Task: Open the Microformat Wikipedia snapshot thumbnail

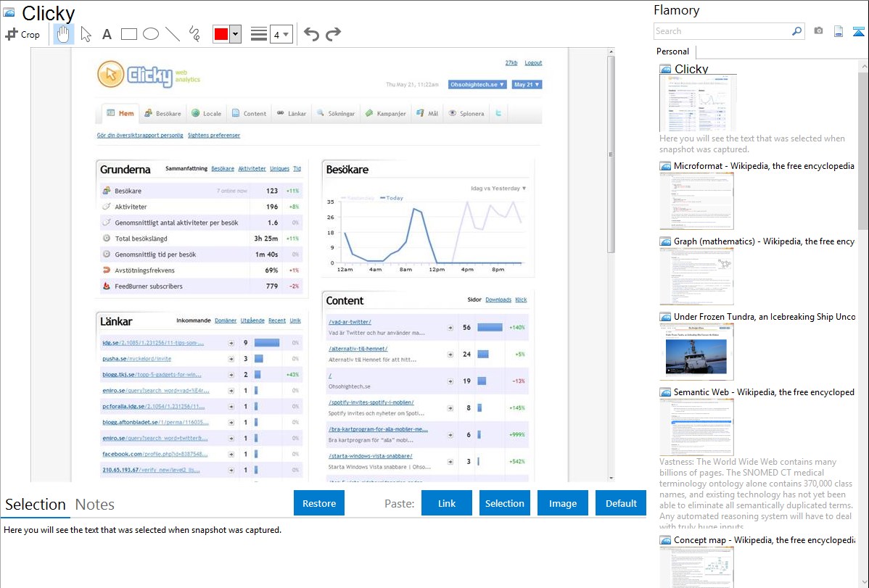Action: click(x=696, y=201)
